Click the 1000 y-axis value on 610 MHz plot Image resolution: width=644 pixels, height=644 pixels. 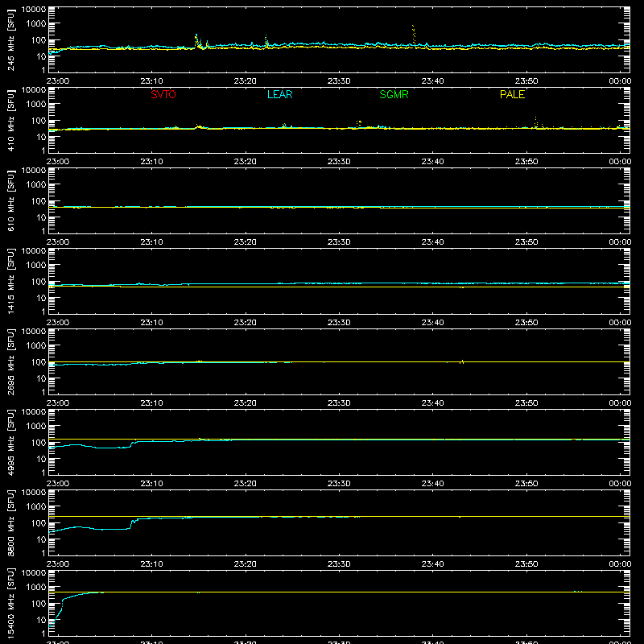coord(35,184)
